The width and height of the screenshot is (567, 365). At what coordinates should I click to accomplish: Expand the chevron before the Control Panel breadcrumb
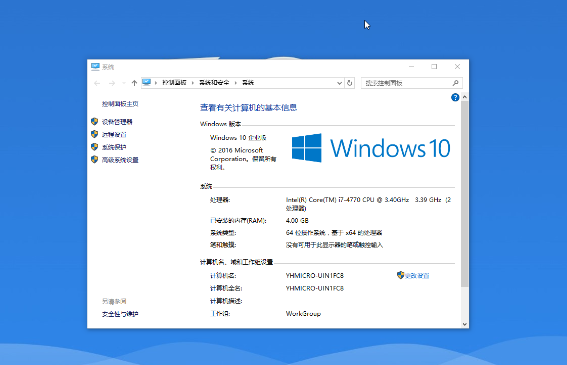[x=156, y=83]
